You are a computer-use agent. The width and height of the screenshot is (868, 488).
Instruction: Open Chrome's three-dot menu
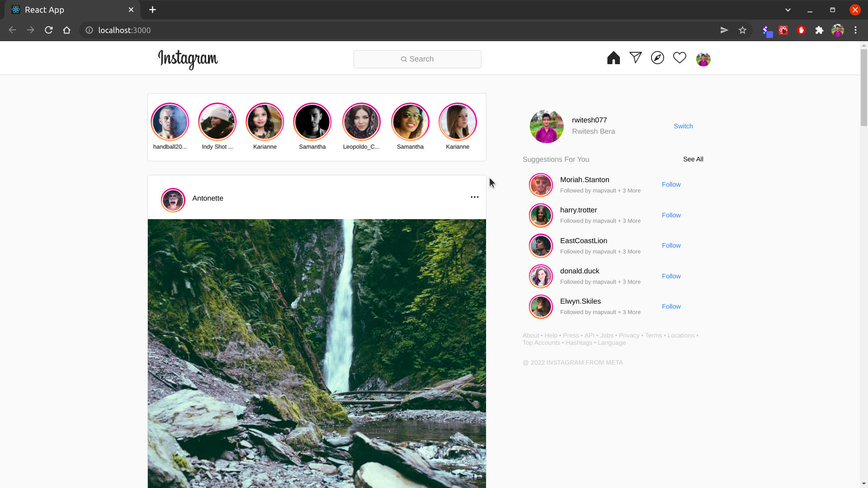855,30
